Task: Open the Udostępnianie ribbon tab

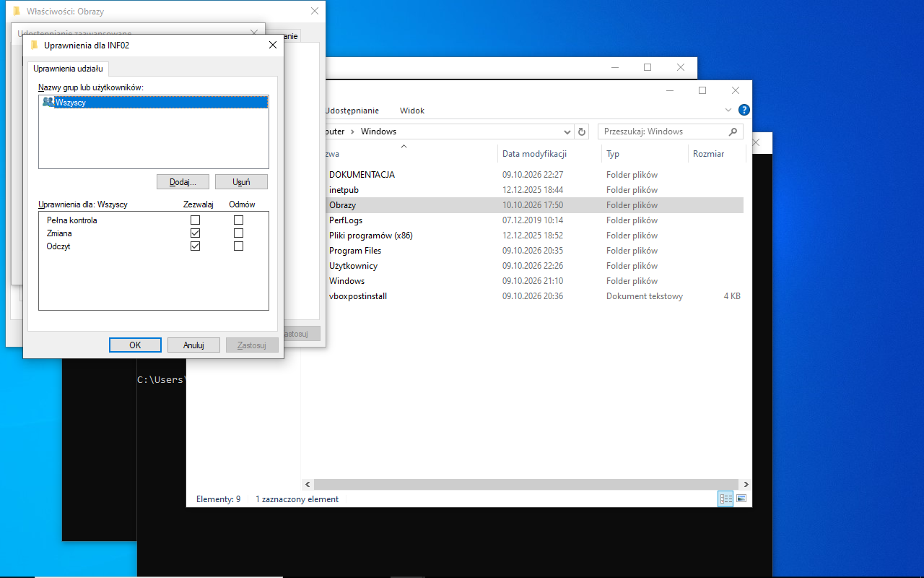Action: click(352, 111)
